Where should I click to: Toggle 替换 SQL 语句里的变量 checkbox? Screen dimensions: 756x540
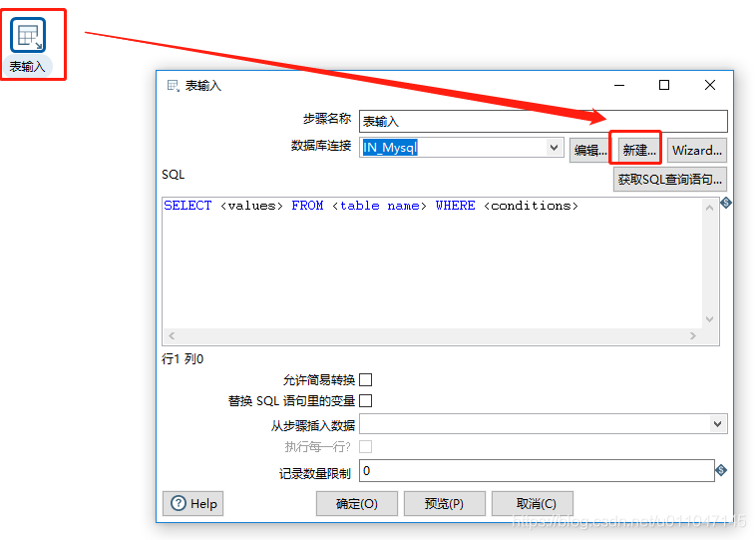pyautogui.click(x=366, y=401)
